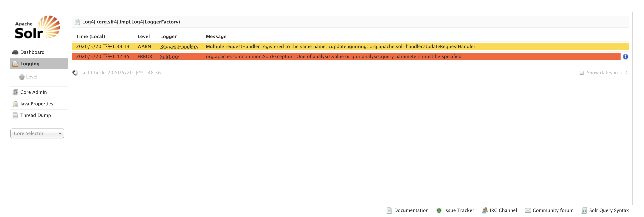This screenshot has width=644, height=217.
Task: Enable Show dates in UTC checkbox
Action: tap(582, 73)
